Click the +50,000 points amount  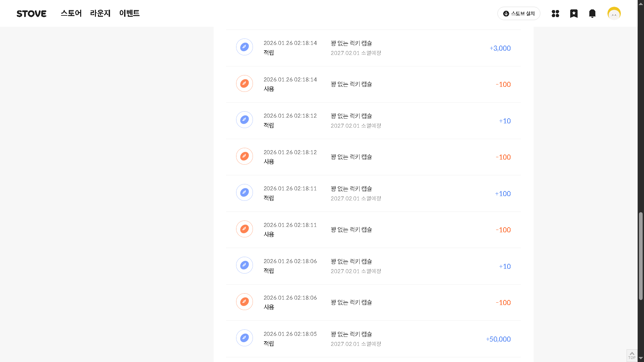pos(498,339)
